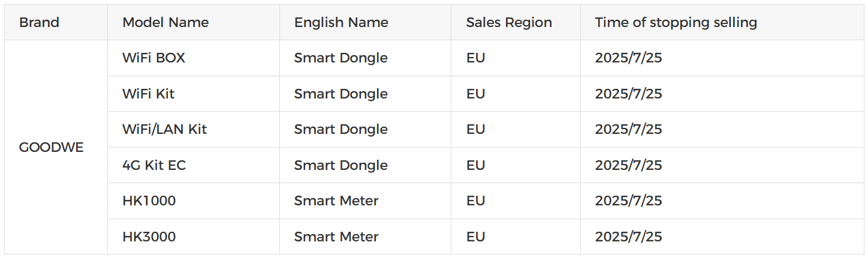Click Smart Dongle in the WiFi BOX row

coord(340,58)
